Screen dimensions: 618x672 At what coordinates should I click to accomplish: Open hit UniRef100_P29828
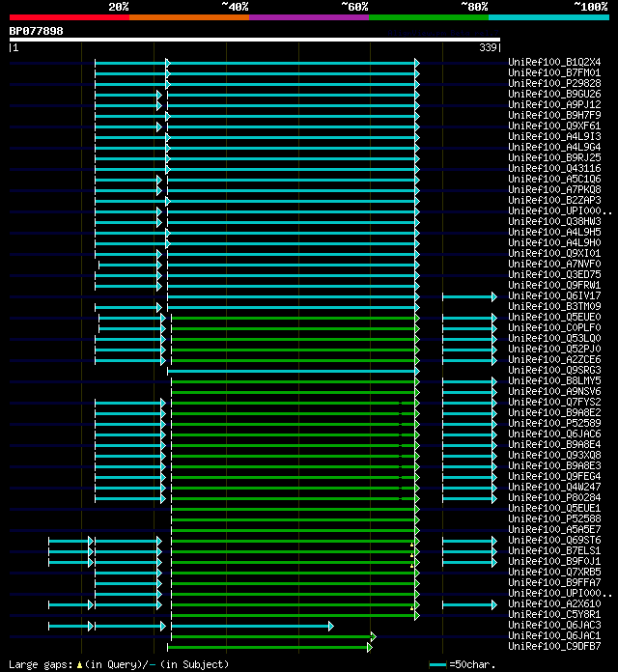point(554,83)
